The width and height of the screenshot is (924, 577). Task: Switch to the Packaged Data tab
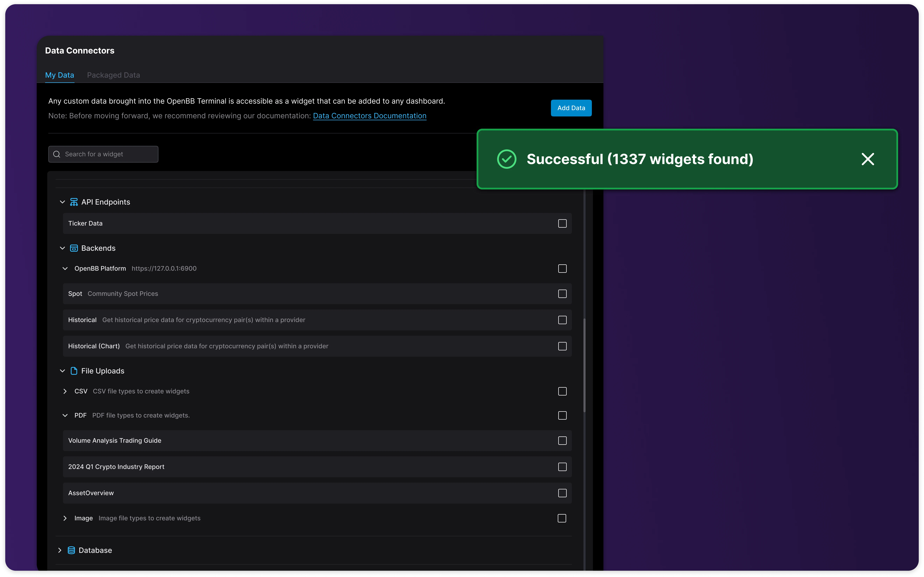113,75
